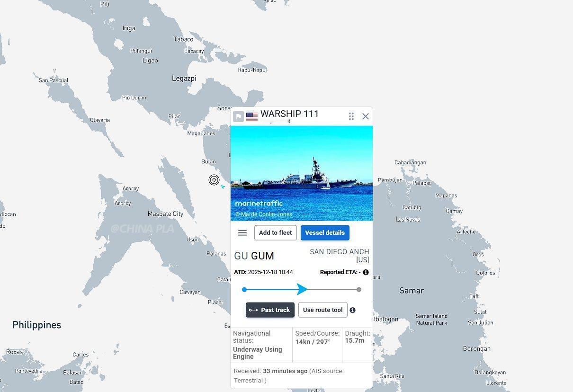
Task: Click the info icon beside Use route tool
Action: click(x=352, y=310)
